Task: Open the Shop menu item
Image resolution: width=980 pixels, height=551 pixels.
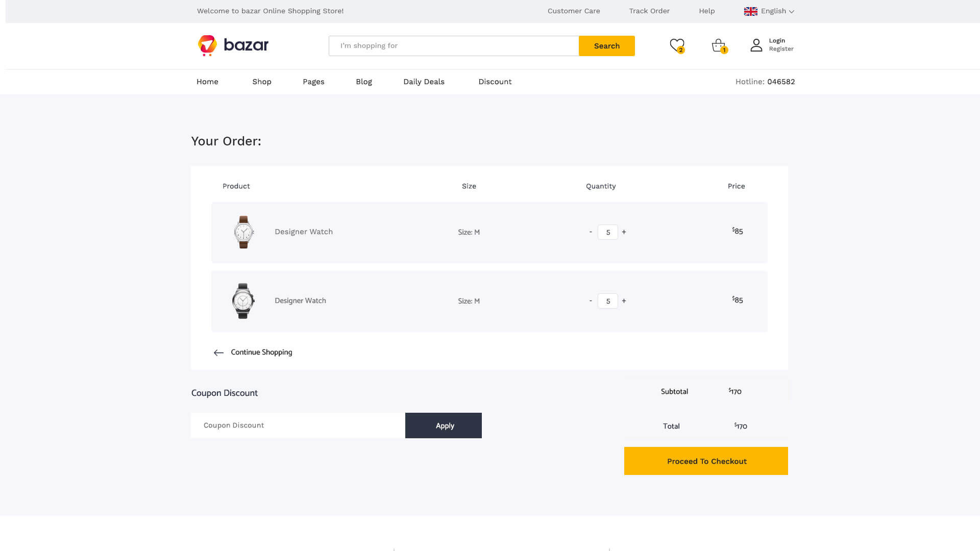Action: 262,82
